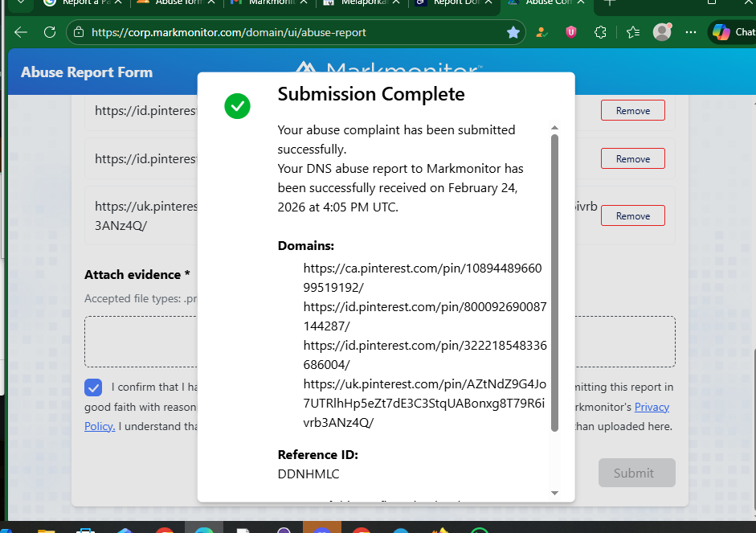Switch to the Markmonit... Gmail tab
The image size is (756, 533).
268,2
